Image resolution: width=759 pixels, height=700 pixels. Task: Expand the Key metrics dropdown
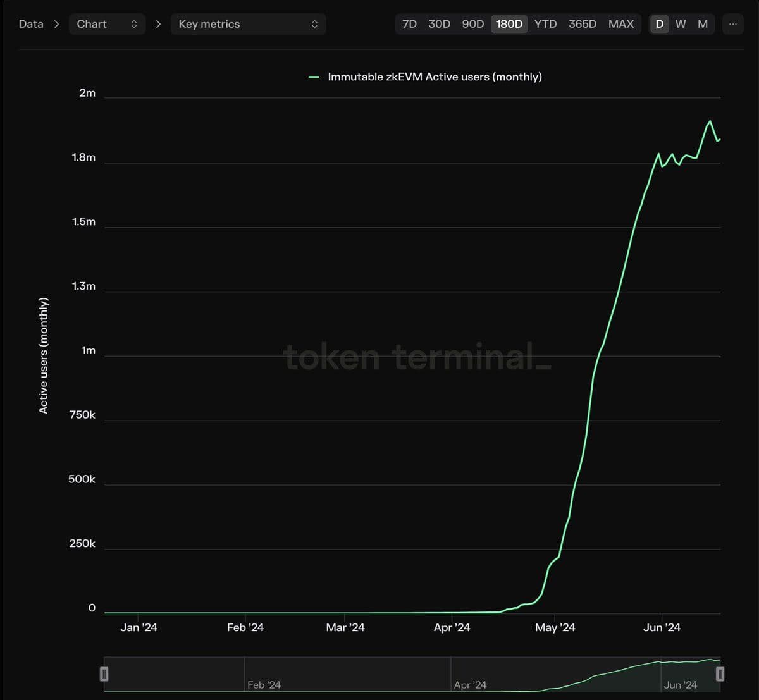[248, 24]
